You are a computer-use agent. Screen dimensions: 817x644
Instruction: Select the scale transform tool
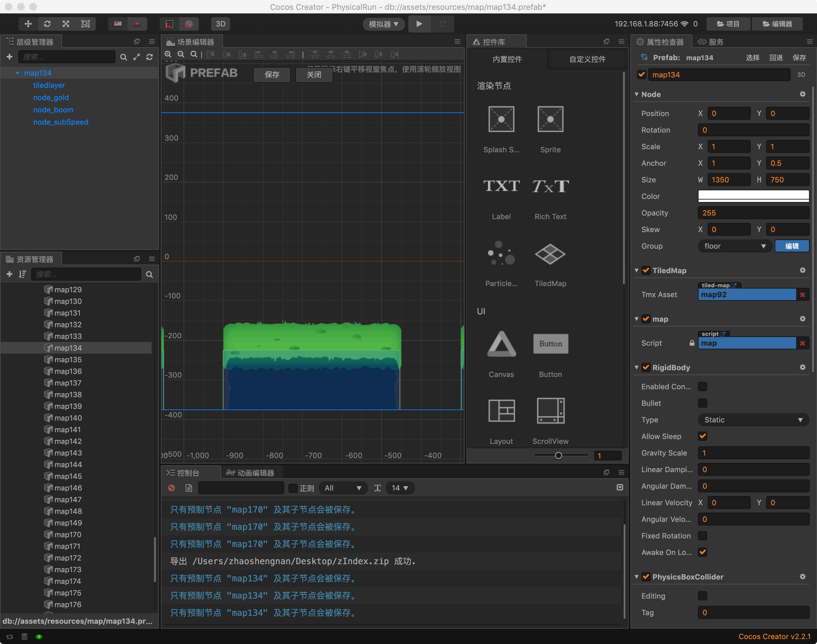coord(66,24)
